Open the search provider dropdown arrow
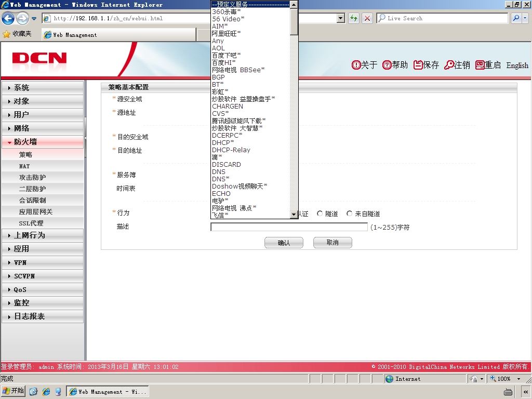 point(525,18)
